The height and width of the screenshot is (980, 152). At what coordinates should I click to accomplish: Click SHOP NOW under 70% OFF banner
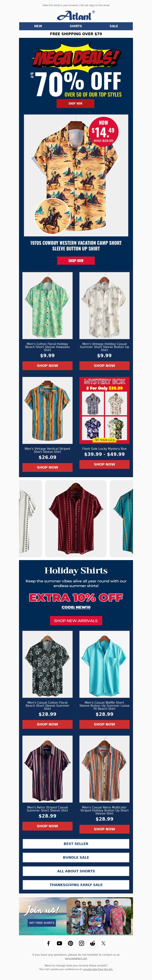75,103
